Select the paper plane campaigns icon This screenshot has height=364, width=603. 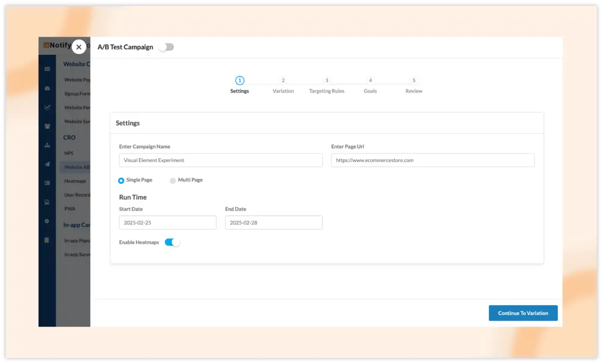point(47,164)
